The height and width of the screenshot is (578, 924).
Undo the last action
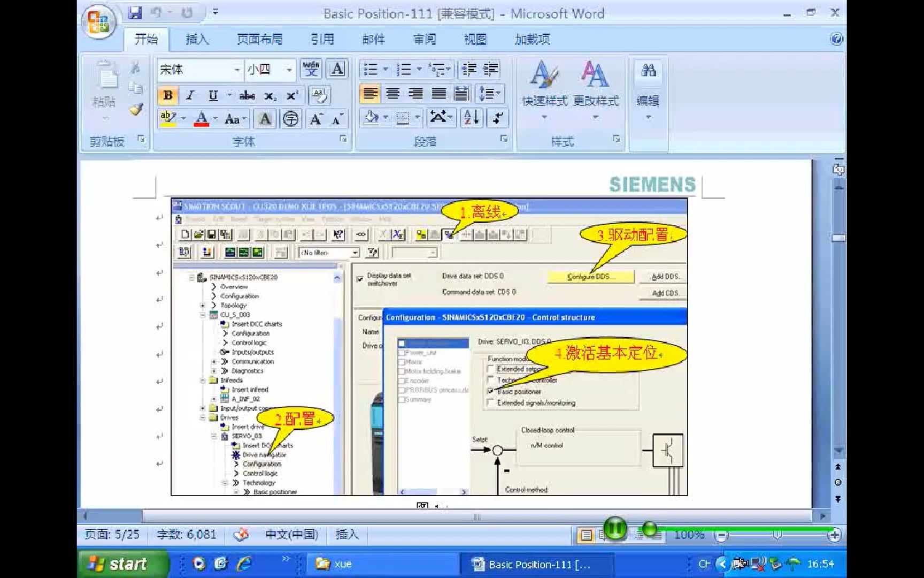click(156, 12)
